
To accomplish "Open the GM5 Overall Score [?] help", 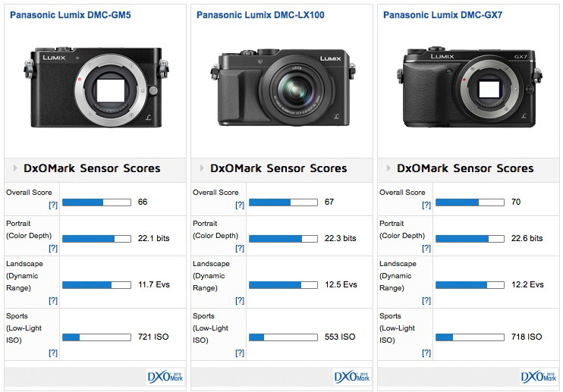I will coord(53,205).
